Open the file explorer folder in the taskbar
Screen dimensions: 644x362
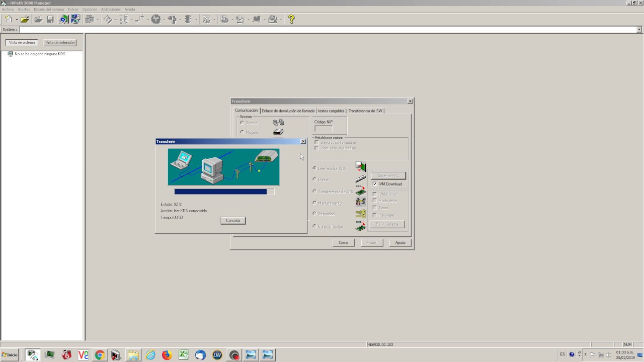click(133, 355)
